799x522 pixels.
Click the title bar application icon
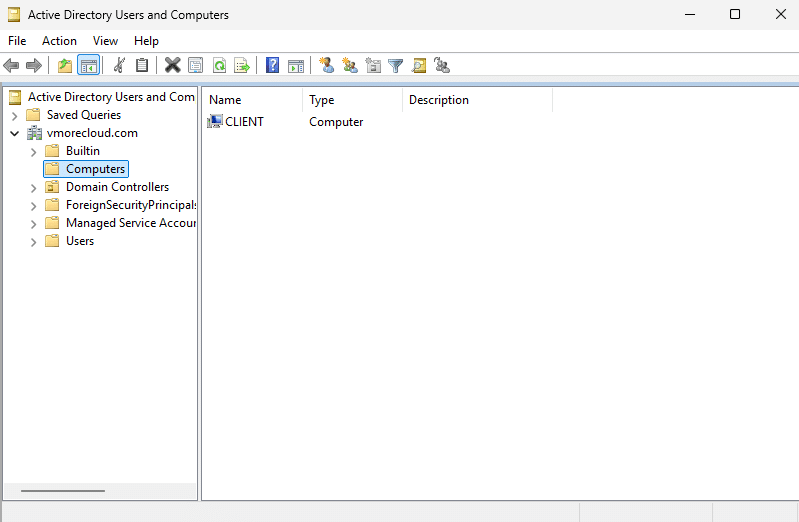14,15
